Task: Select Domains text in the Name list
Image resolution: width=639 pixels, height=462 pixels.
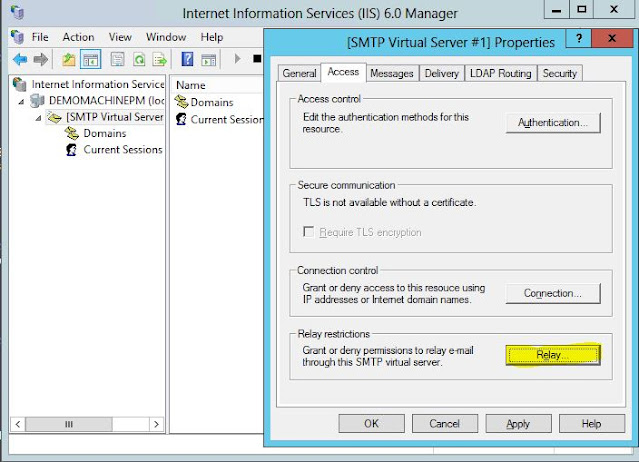Action: point(212,102)
